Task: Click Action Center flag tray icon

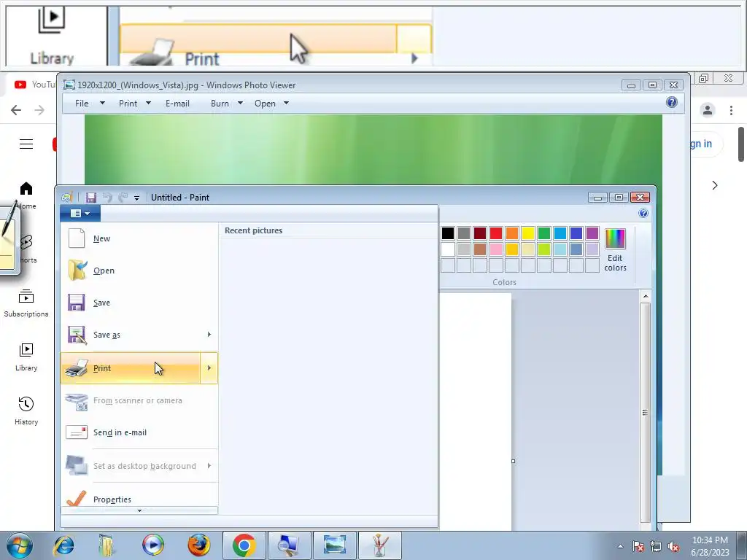Action: coord(638,547)
